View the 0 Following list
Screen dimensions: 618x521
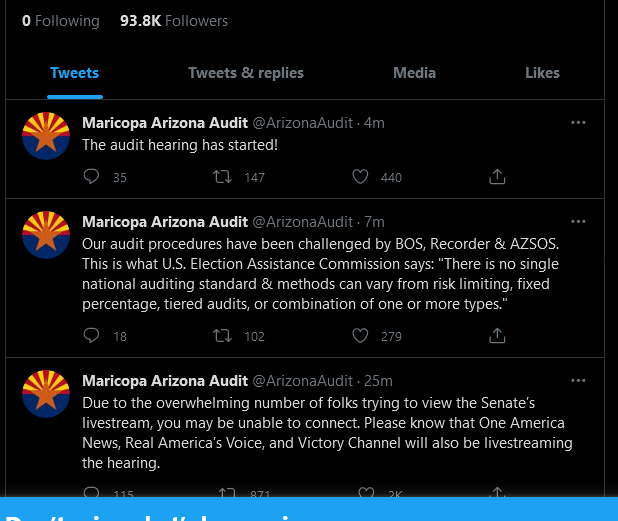tap(61, 21)
